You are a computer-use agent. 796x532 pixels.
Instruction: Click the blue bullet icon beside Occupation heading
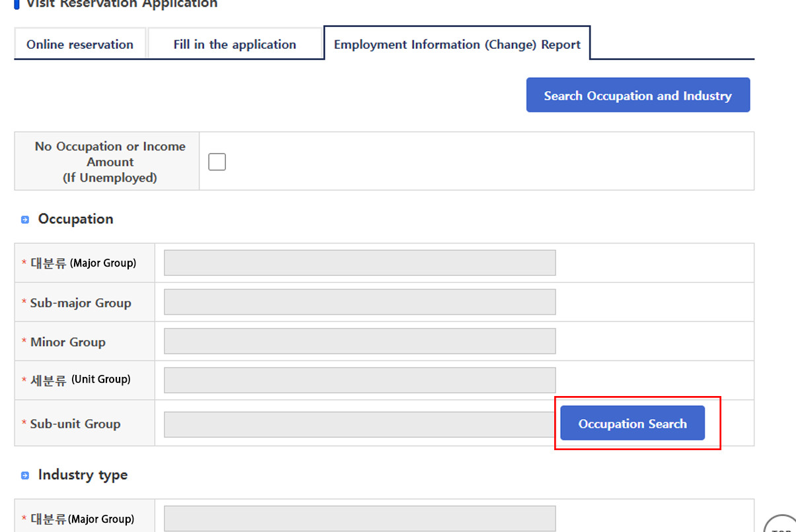(x=25, y=220)
